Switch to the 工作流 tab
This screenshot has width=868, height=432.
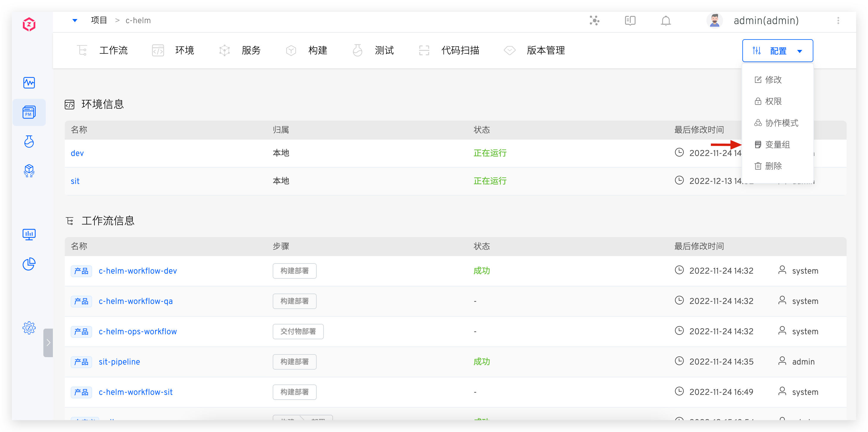113,51
